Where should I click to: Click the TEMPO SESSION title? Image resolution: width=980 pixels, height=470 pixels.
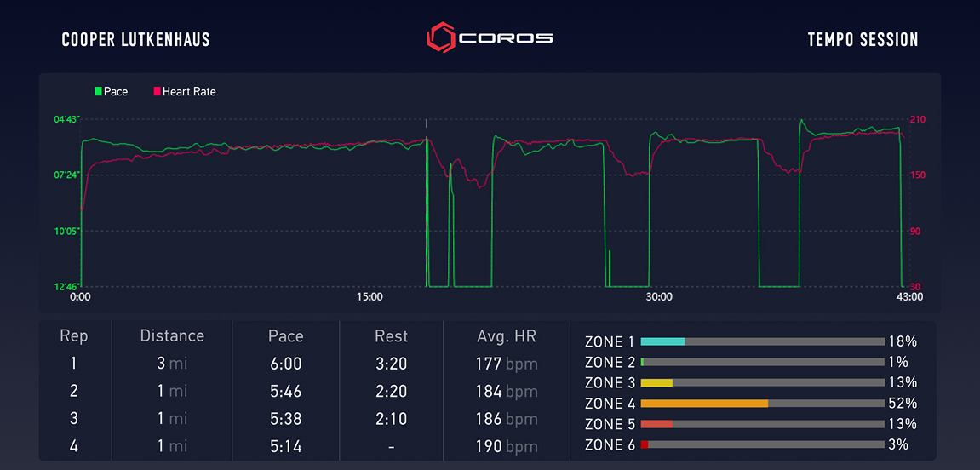(x=863, y=40)
